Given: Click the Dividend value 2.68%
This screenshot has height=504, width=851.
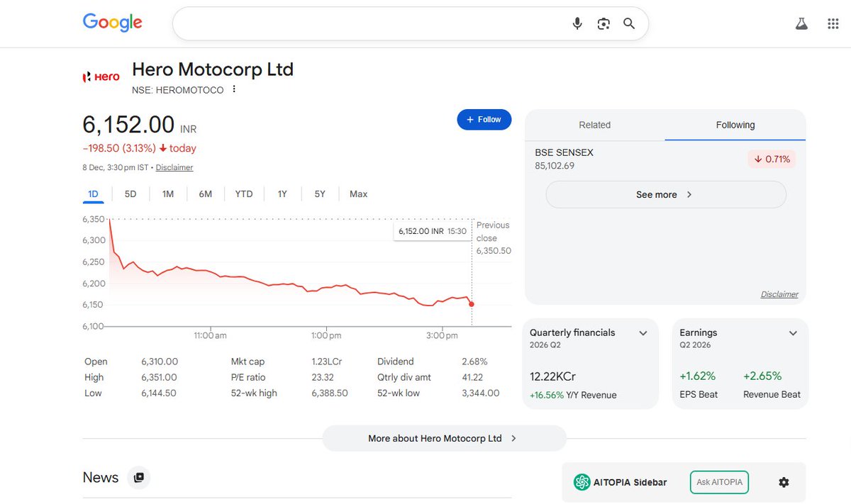Looking at the screenshot, I should [x=474, y=362].
